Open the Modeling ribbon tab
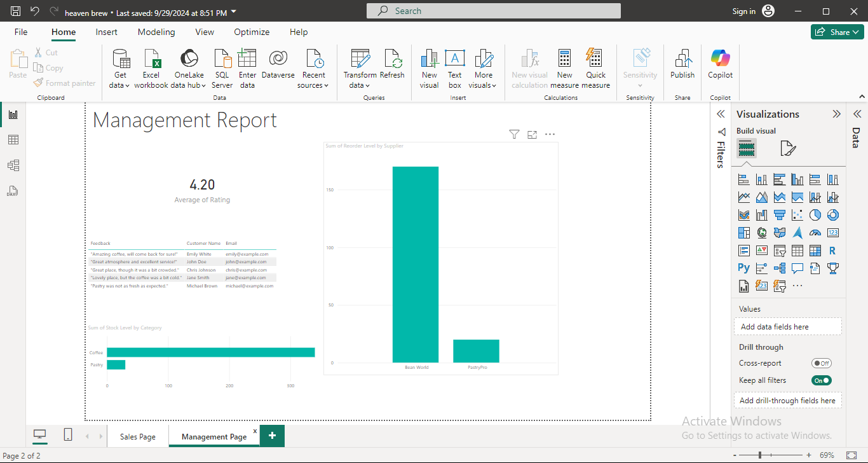Screen dimensions: 868x463 coord(156,32)
